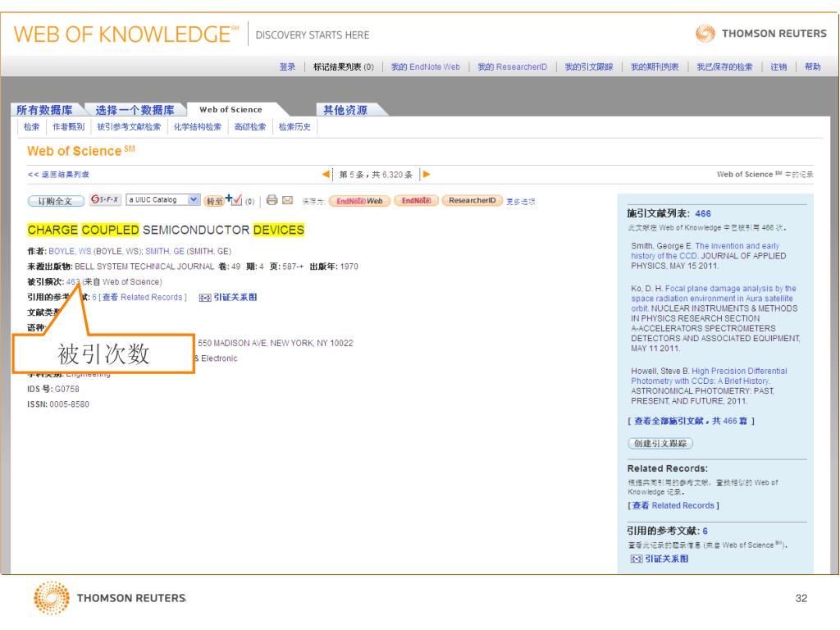Open author link BOYLE, WS
The width and height of the screenshot is (840, 630).
click(70, 251)
